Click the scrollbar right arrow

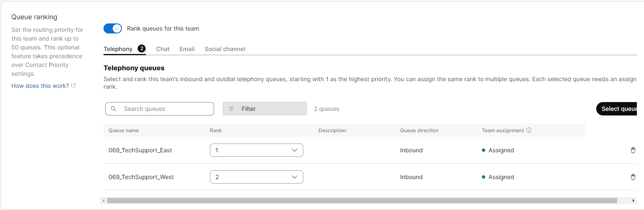coord(634,201)
